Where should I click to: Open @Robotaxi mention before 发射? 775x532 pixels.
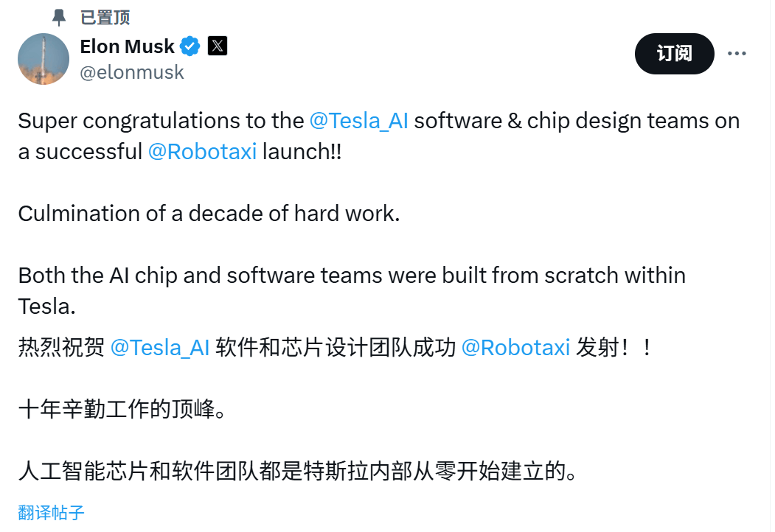click(515, 348)
